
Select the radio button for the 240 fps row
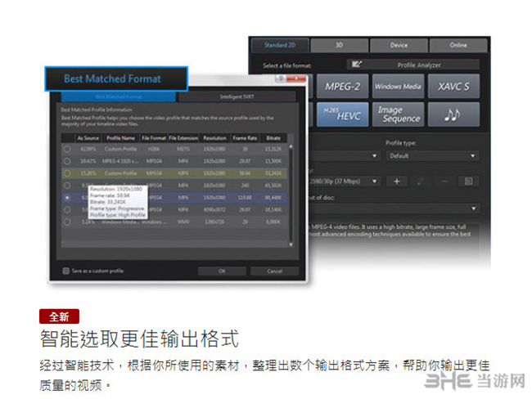pyautogui.click(x=67, y=186)
